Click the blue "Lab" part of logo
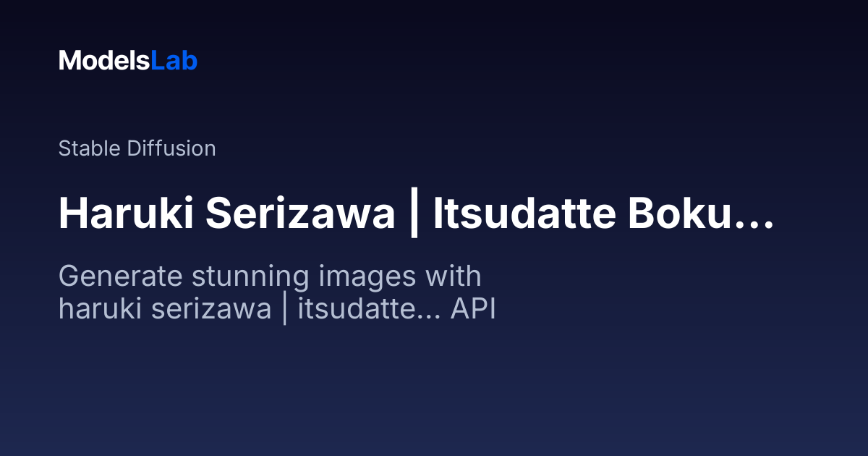868x456 pixels. click(x=174, y=61)
